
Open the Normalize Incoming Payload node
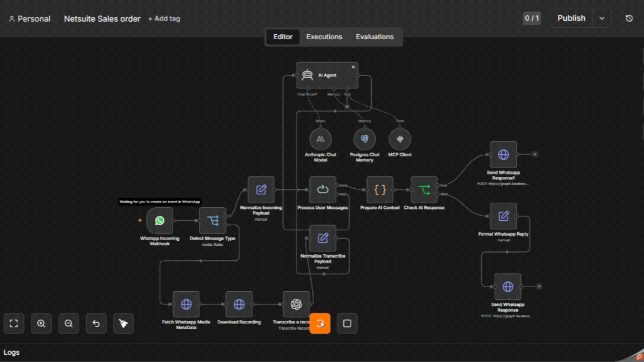pyautogui.click(x=261, y=189)
